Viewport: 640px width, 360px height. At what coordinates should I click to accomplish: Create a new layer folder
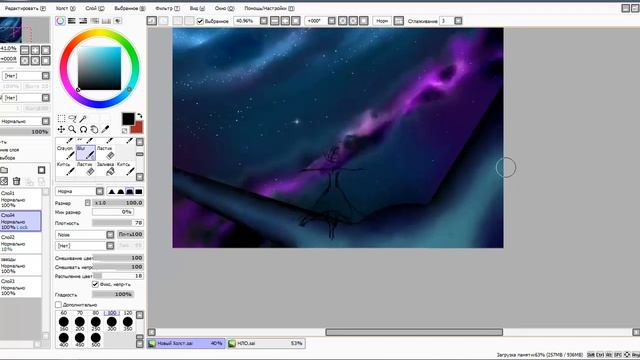[4, 170]
